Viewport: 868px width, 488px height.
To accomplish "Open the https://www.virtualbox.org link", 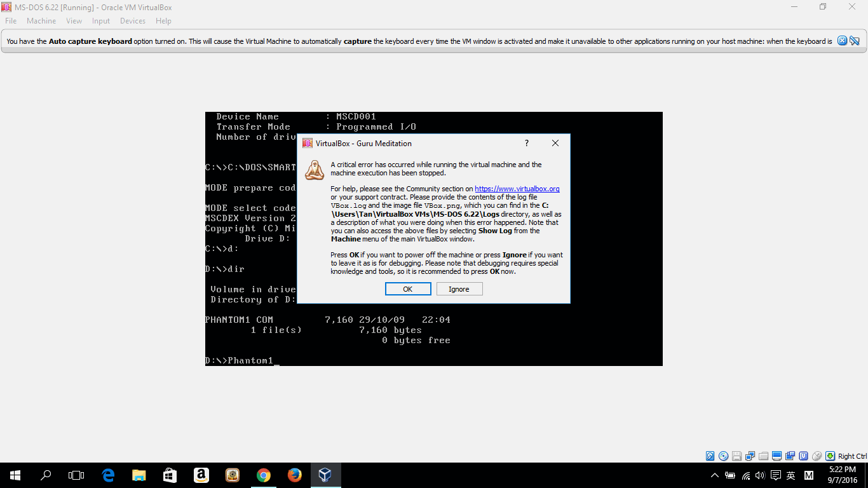I will click(x=517, y=189).
